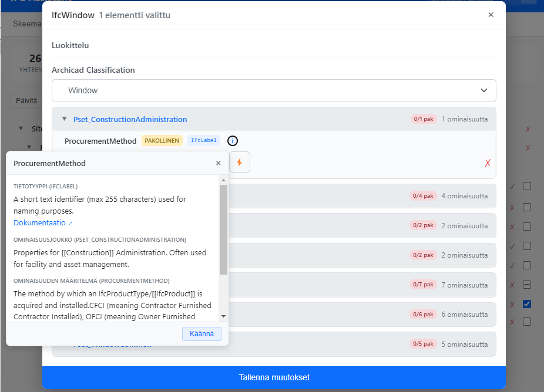
Task: Close the IfcWindow dialog with the X
Action: point(491,15)
